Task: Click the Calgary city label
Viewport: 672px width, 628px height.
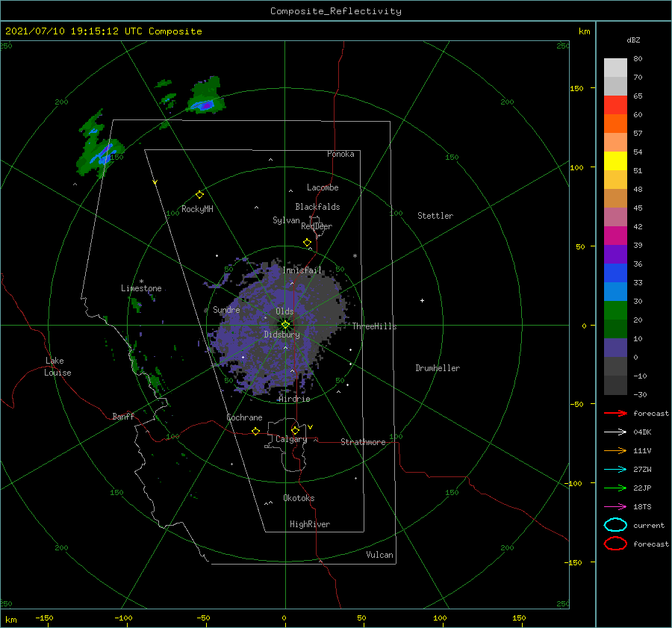Action: pos(291,439)
